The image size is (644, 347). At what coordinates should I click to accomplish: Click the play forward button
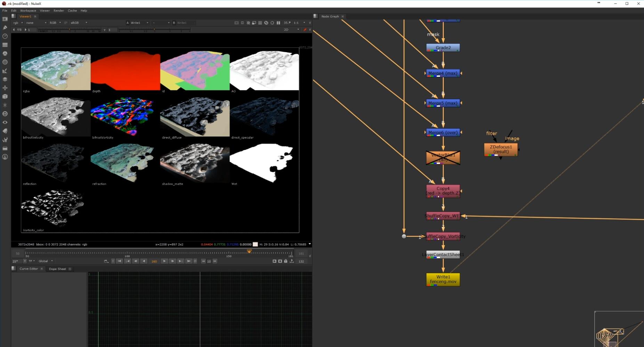pos(164,261)
